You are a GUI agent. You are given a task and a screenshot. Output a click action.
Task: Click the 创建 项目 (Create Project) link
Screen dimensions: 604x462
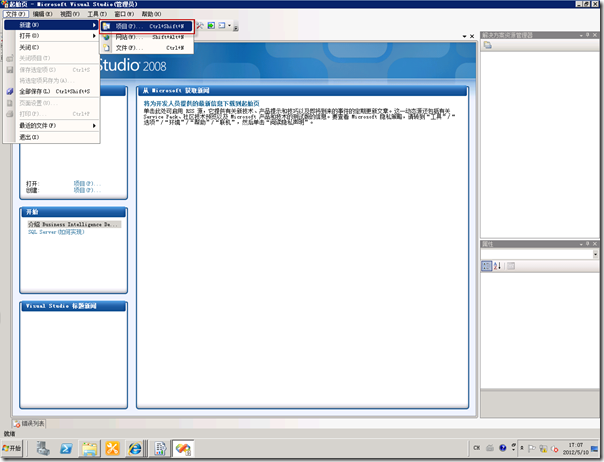(87, 190)
